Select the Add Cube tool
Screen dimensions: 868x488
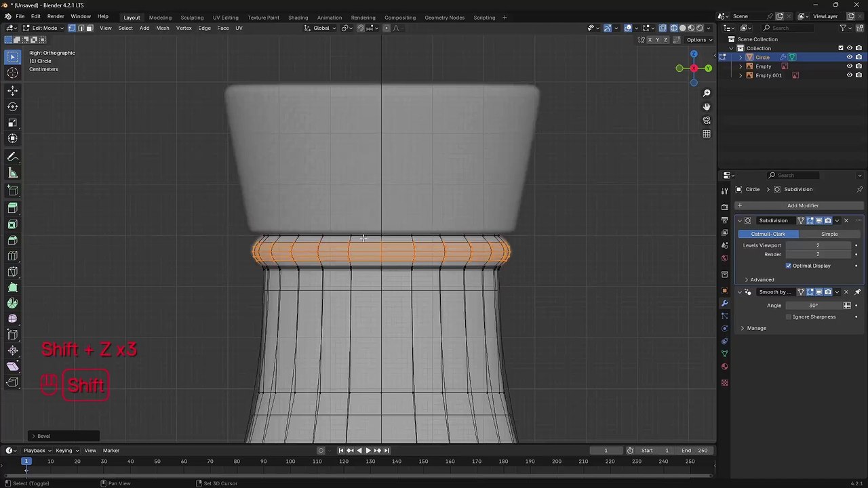click(x=12, y=190)
